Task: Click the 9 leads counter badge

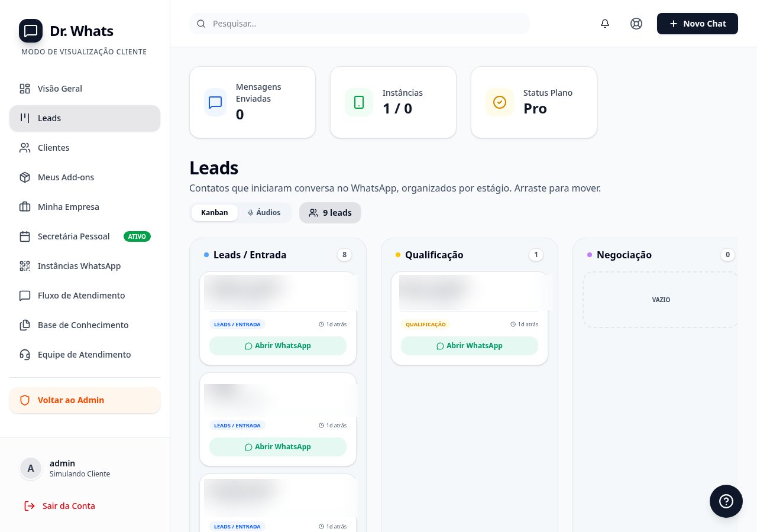Action: coord(330,213)
